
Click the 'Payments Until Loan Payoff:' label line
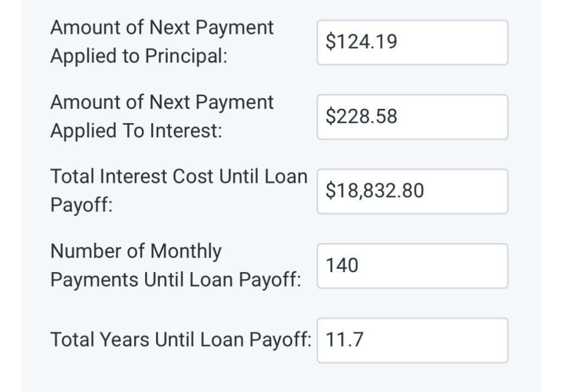pyautogui.click(x=175, y=280)
